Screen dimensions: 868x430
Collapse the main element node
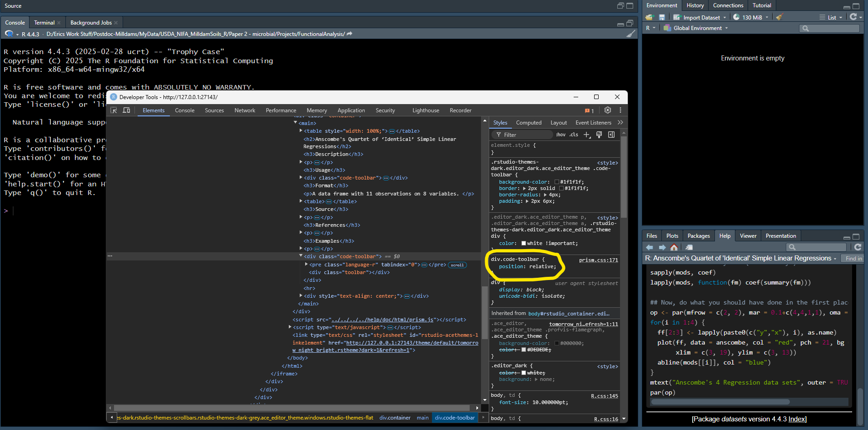tap(295, 123)
